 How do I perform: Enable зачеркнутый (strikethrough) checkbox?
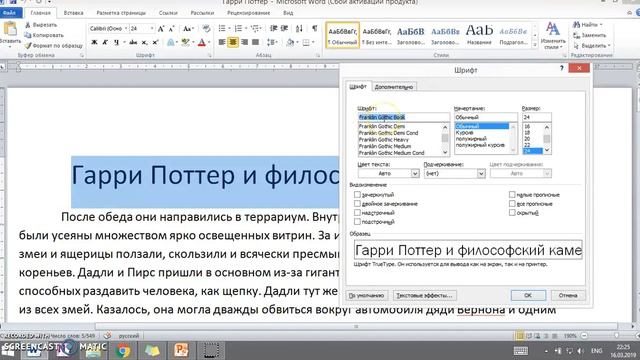point(357,195)
